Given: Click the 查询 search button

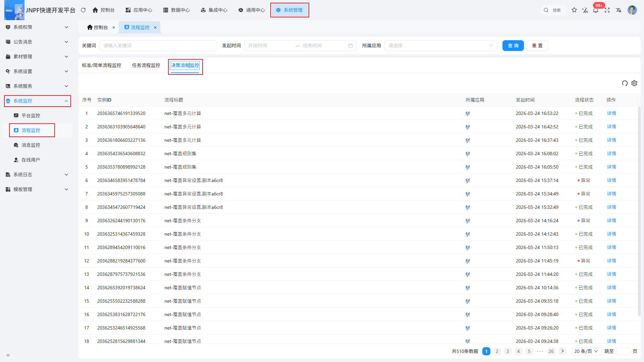Looking at the screenshot, I should pos(513,46).
